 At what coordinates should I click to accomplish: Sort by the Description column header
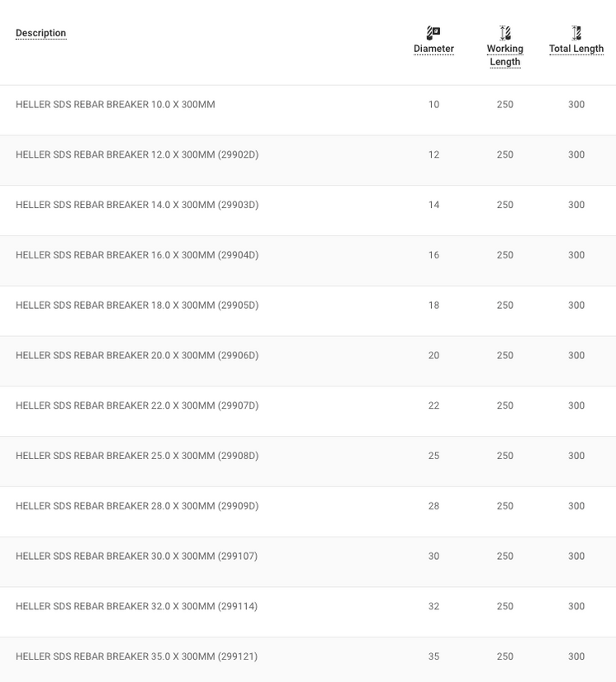(40, 33)
